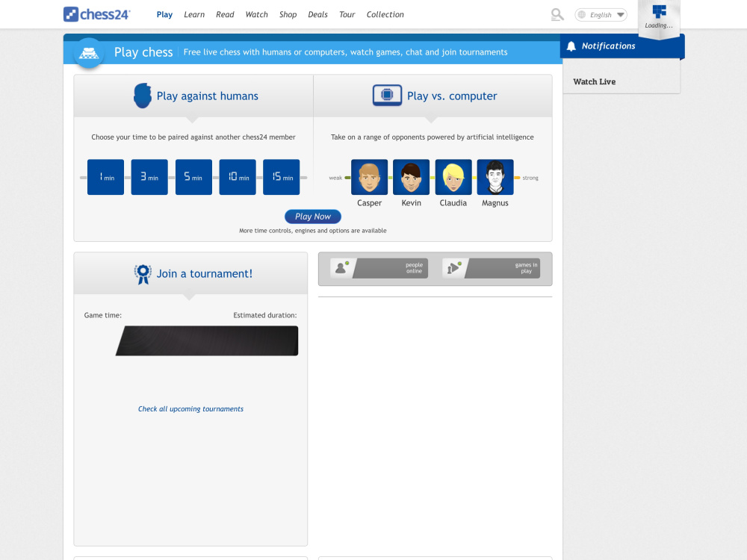Screen dimensions: 747x560
Task: Click the people online person icon
Action: 341,268
